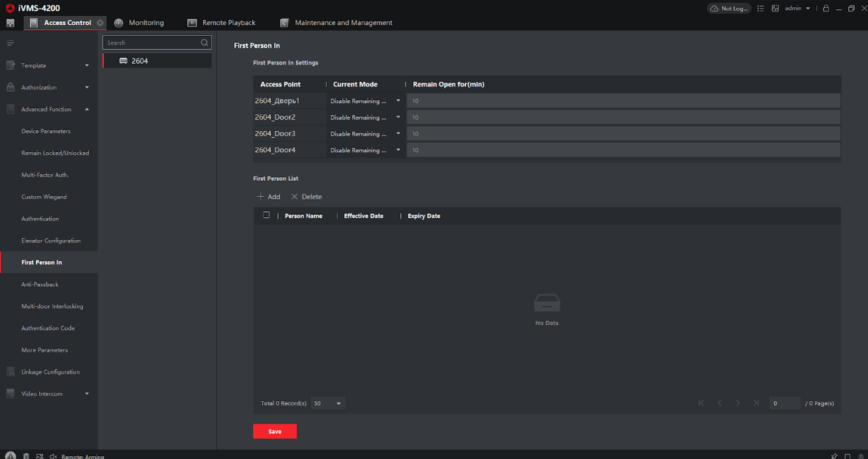Open the task list icon in title bar
Viewport: 868px width, 459px height.
(x=760, y=9)
